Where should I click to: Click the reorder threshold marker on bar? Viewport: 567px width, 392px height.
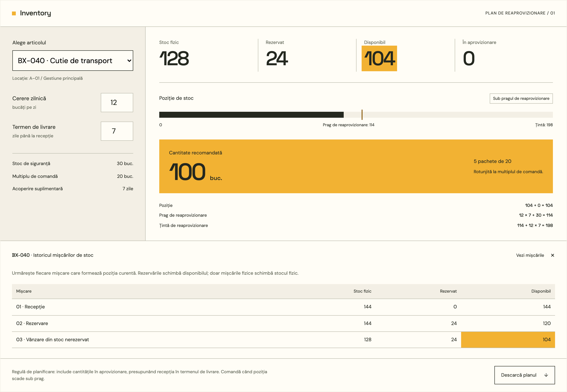[362, 115]
